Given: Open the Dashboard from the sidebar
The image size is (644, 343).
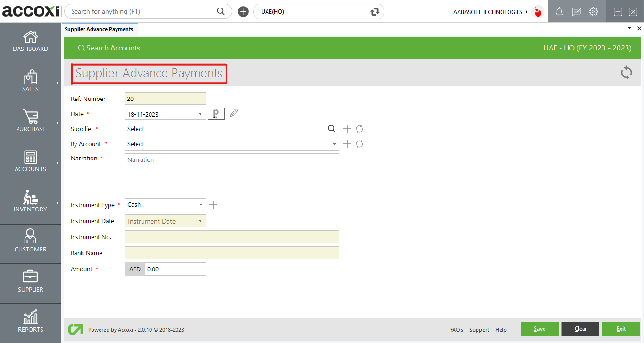Looking at the screenshot, I should point(30,42).
